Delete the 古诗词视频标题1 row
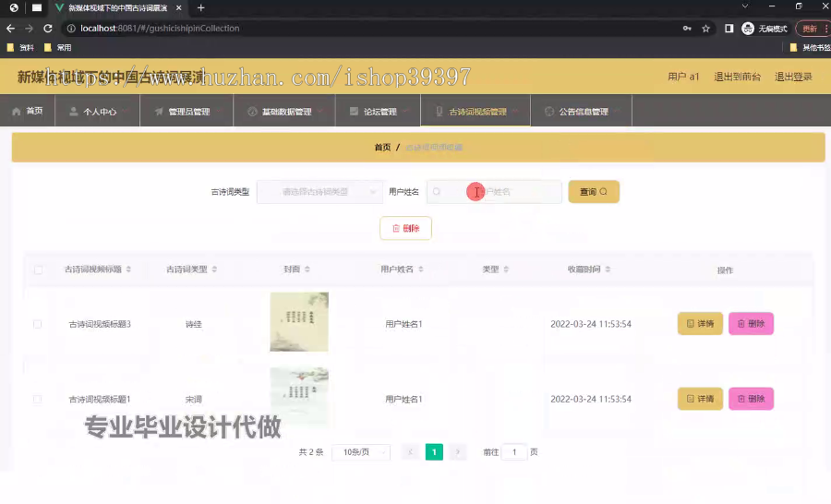 [751, 399]
